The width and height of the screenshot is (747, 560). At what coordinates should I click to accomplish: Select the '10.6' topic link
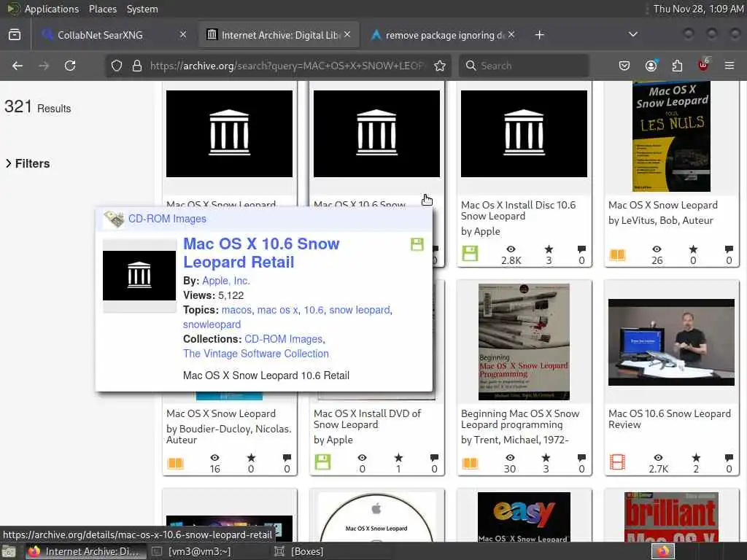(x=314, y=310)
